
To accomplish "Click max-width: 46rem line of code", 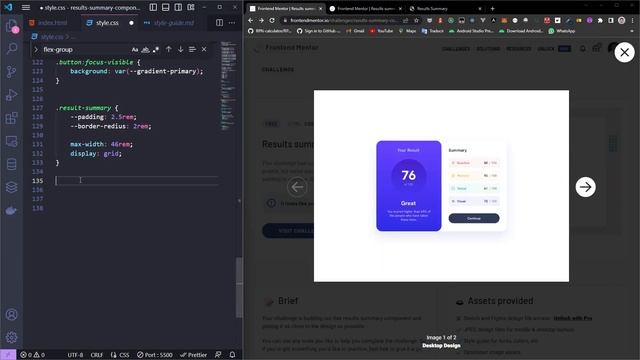I will tap(101, 144).
